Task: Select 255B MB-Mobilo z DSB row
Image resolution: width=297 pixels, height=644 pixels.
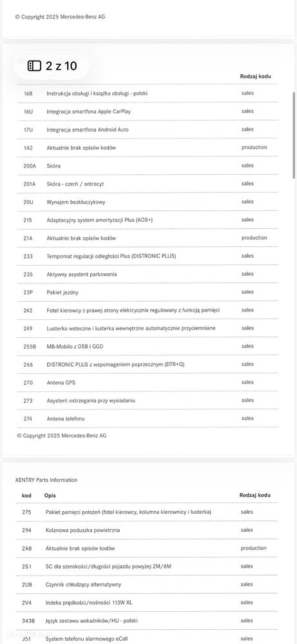Action: point(148,346)
